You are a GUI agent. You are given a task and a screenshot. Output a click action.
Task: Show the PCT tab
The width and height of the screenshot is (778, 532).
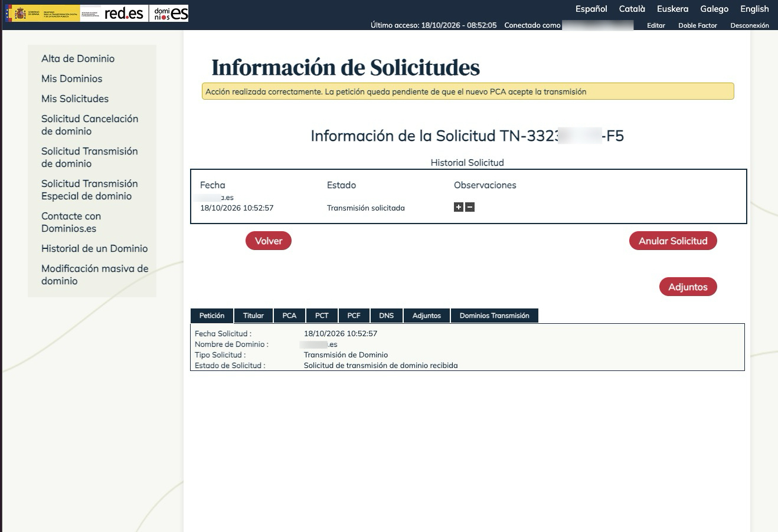tap(322, 316)
